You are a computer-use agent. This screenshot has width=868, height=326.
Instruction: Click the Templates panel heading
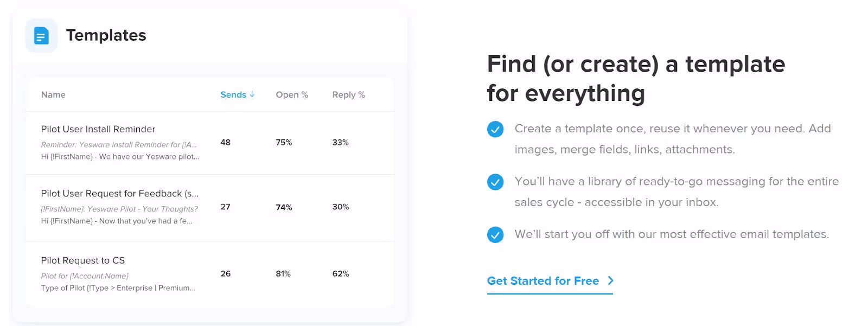[106, 35]
